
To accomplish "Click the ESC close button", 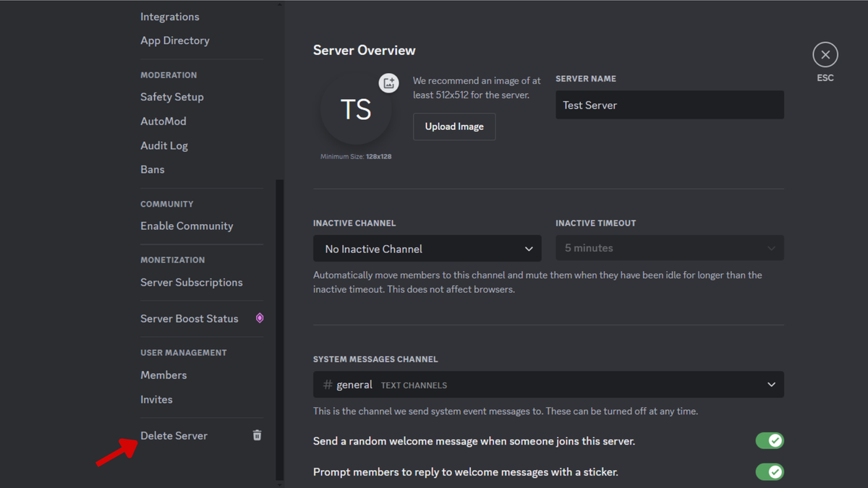I will click(825, 54).
